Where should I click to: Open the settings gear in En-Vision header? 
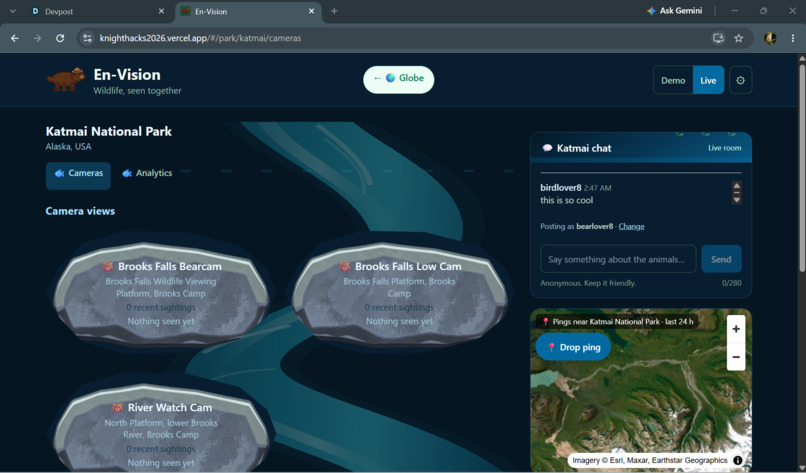(740, 80)
